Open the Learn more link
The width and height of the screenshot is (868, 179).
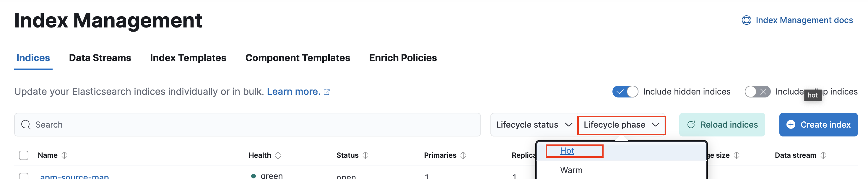(x=293, y=91)
